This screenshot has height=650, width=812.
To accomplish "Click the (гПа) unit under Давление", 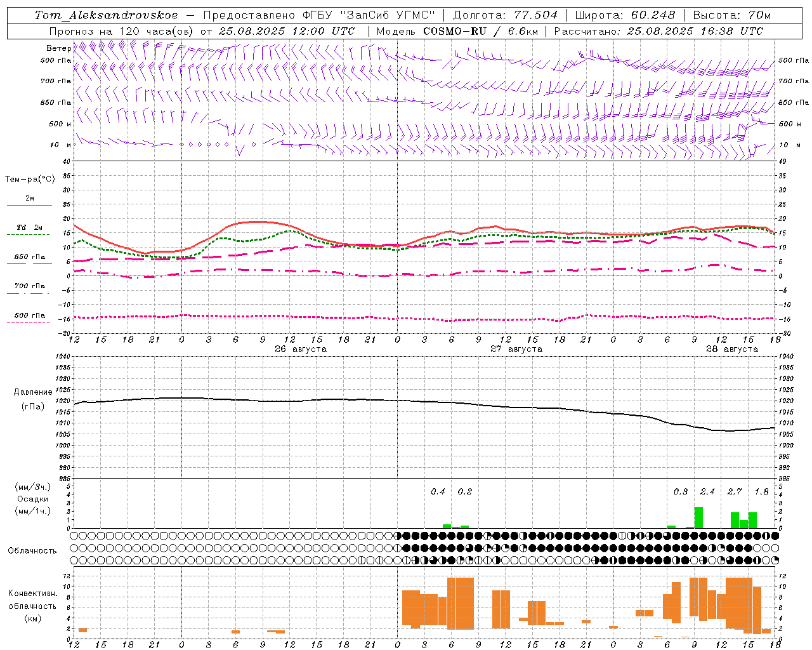I will pyautogui.click(x=33, y=407).
